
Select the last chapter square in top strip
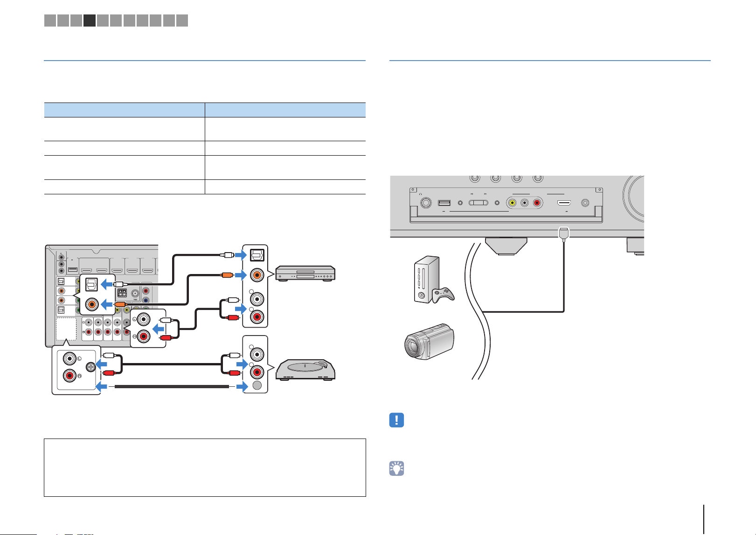[182, 20]
